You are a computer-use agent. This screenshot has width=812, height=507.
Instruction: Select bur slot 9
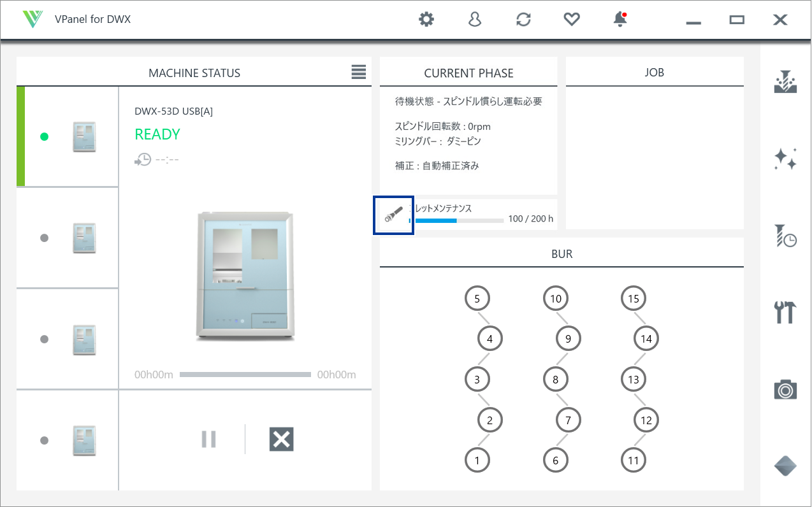pyautogui.click(x=569, y=339)
